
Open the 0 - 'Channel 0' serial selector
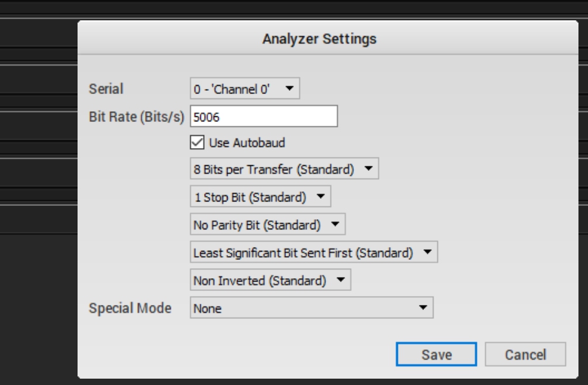click(x=245, y=88)
